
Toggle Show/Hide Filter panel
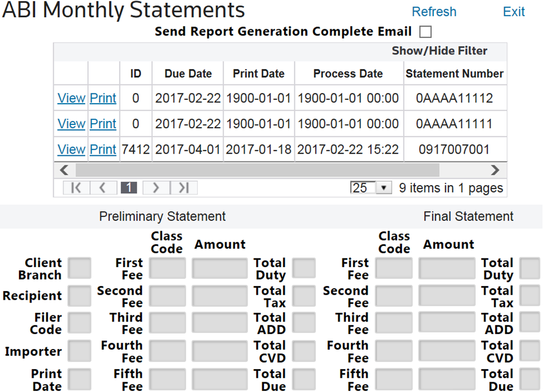(439, 51)
